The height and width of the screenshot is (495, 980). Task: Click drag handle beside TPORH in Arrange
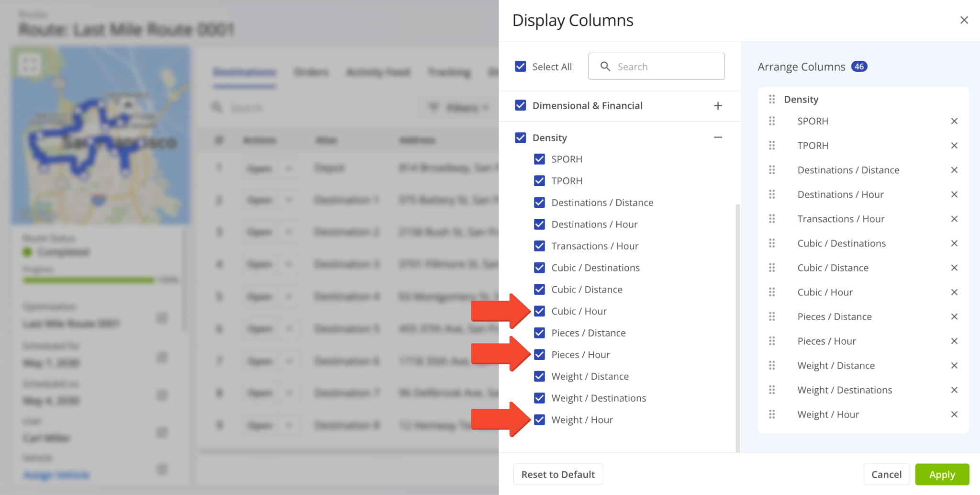click(x=772, y=146)
